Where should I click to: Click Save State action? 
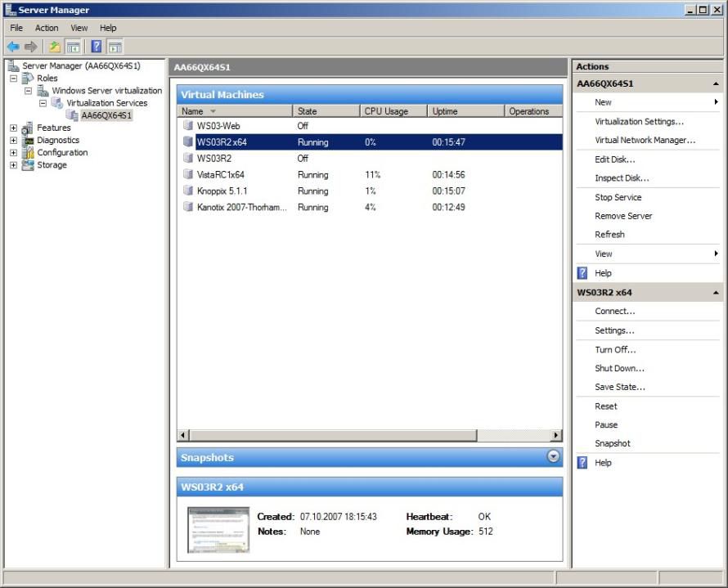pos(620,387)
